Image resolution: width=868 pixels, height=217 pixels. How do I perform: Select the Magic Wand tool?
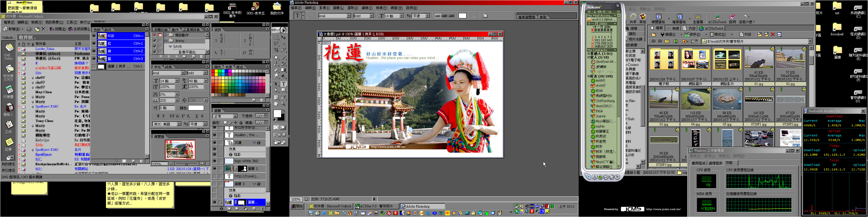click(x=283, y=44)
